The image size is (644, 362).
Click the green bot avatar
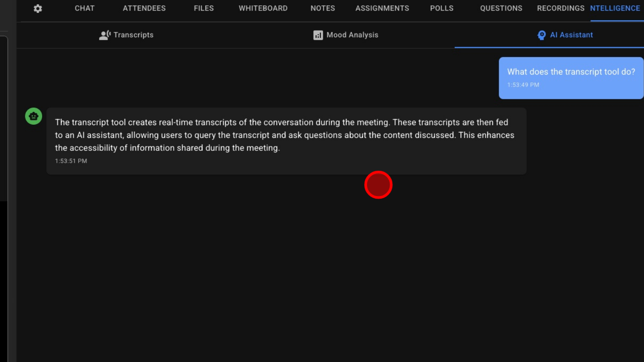(x=34, y=116)
